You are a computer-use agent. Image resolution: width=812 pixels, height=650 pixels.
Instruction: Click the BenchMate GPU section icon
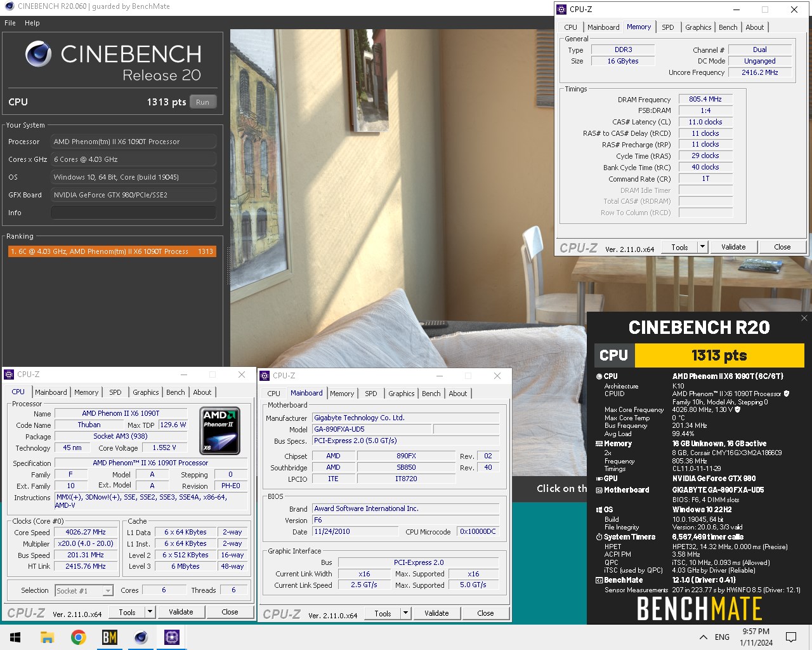(x=599, y=479)
